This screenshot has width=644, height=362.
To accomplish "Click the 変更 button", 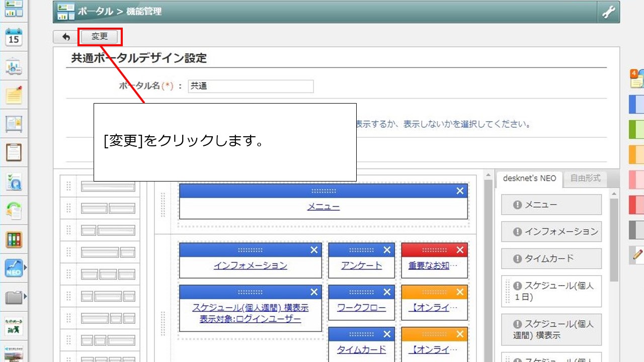I will point(100,36).
